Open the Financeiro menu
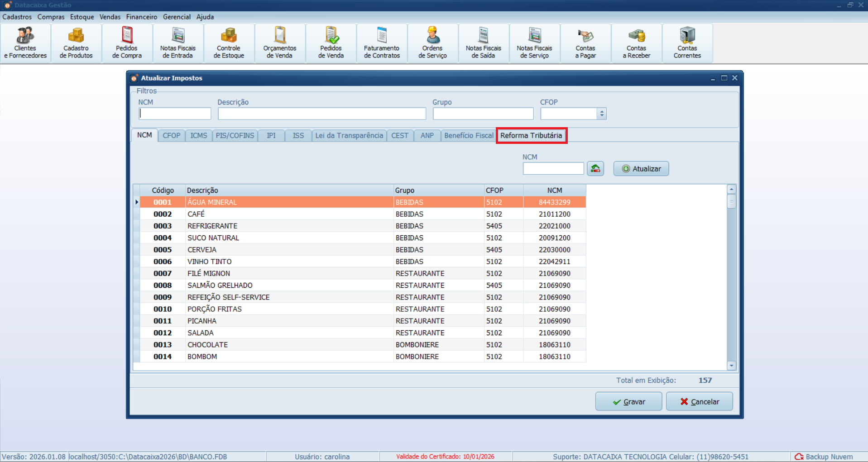Image resolution: width=868 pixels, height=462 pixels. click(141, 17)
